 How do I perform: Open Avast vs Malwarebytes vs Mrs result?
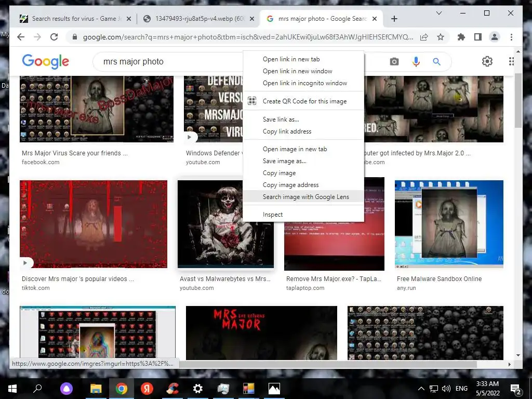[x=225, y=279]
